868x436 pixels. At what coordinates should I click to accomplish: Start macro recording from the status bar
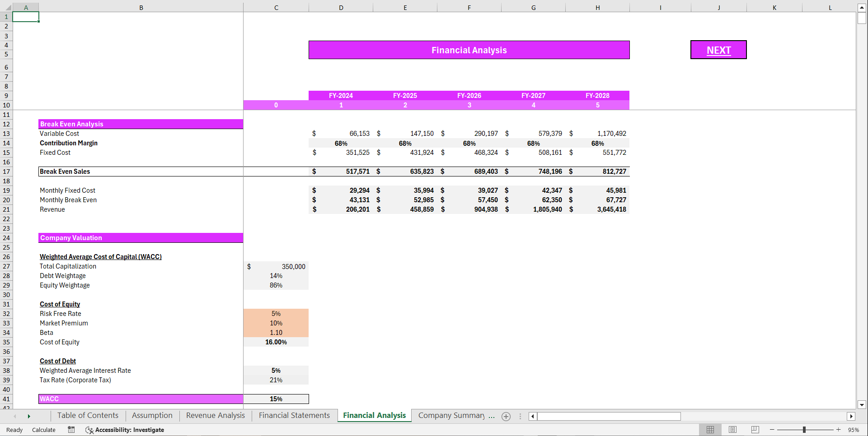point(71,430)
